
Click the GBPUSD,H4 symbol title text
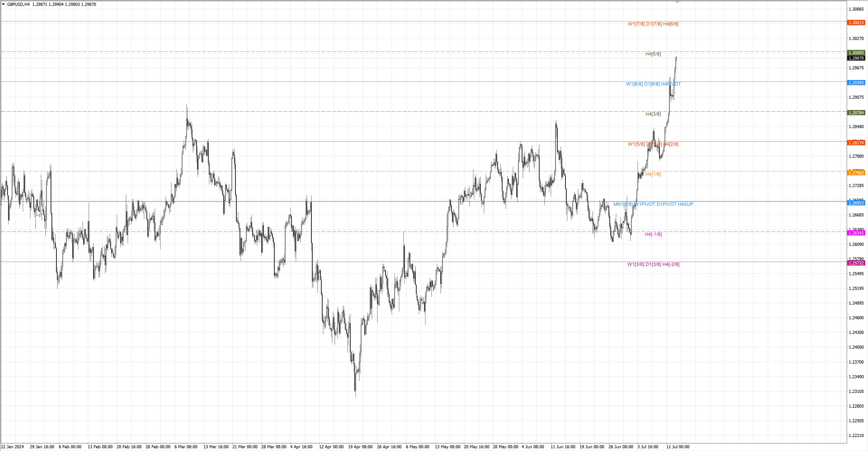[x=18, y=4]
